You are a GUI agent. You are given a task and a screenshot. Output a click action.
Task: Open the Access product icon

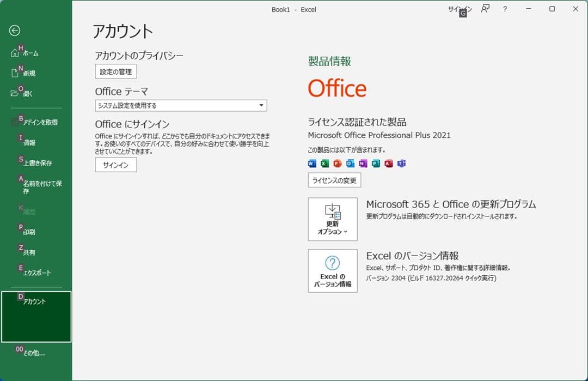(389, 163)
